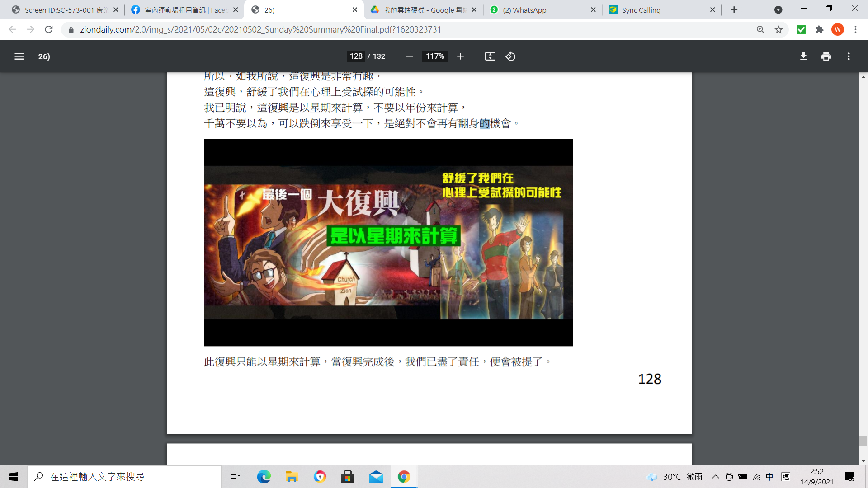Click the ziondaily.com address bar URL
This screenshot has width=868, height=488.
260,30
